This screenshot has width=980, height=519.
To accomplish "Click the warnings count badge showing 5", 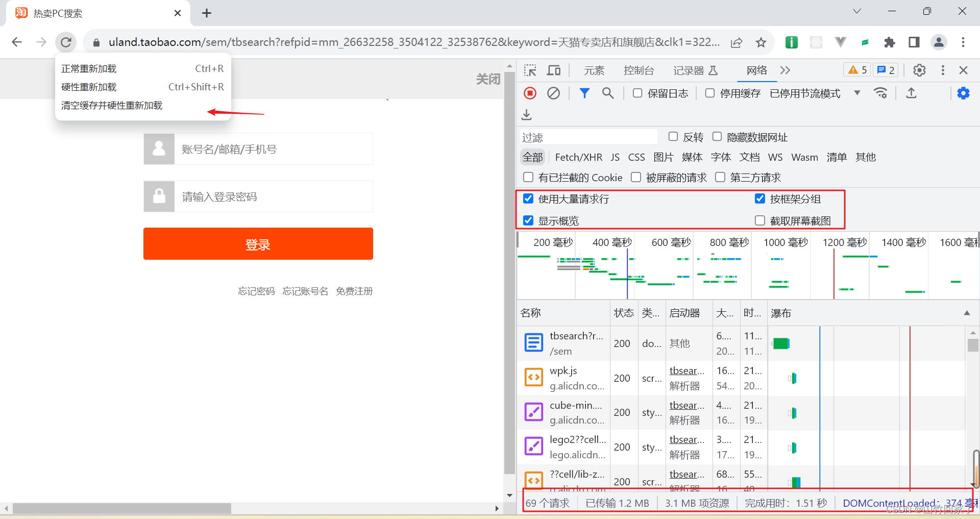I will tap(857, 70).
